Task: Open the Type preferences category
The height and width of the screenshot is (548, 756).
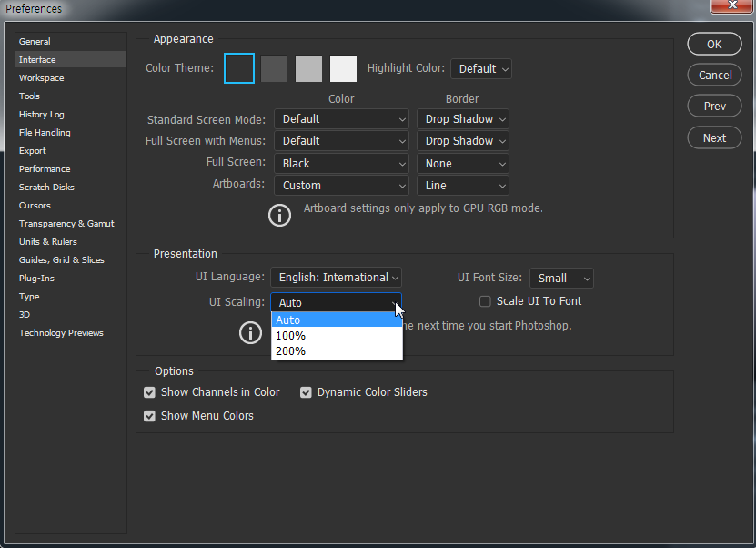Action: [71, 296]
